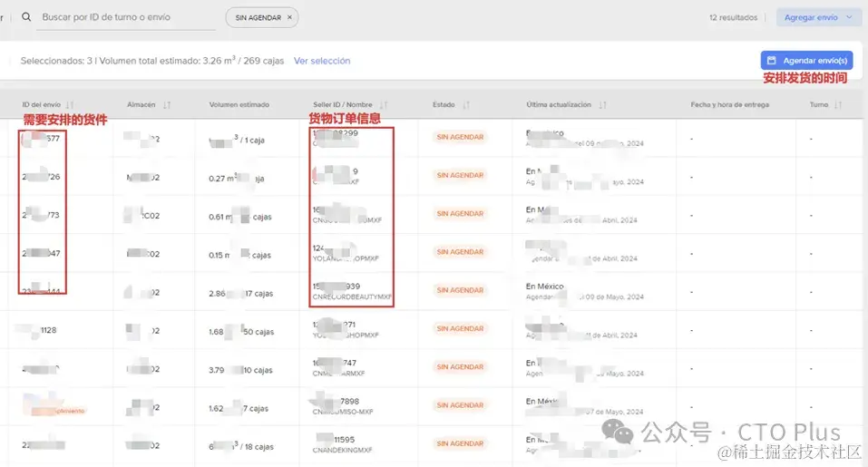Image resolution: width=868 pixels, height=467 pixels.
Task: Click the Fecha y hora de entrega header
Action: [x=729, y=104]
